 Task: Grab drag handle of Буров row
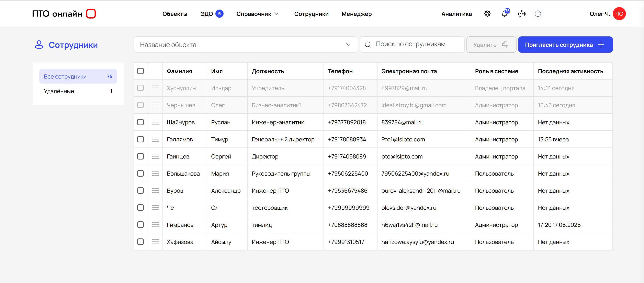[x=156, y=190]
